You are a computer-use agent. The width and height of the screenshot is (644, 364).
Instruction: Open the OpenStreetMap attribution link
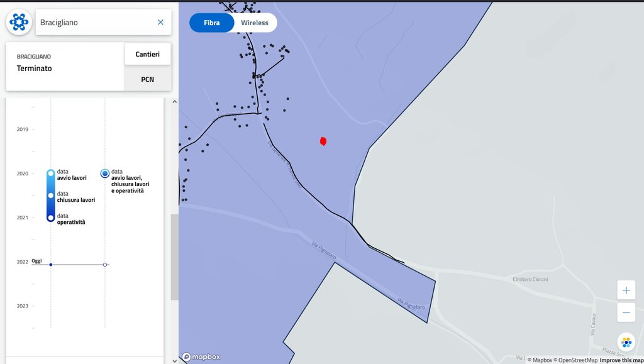tap(575, 360)
